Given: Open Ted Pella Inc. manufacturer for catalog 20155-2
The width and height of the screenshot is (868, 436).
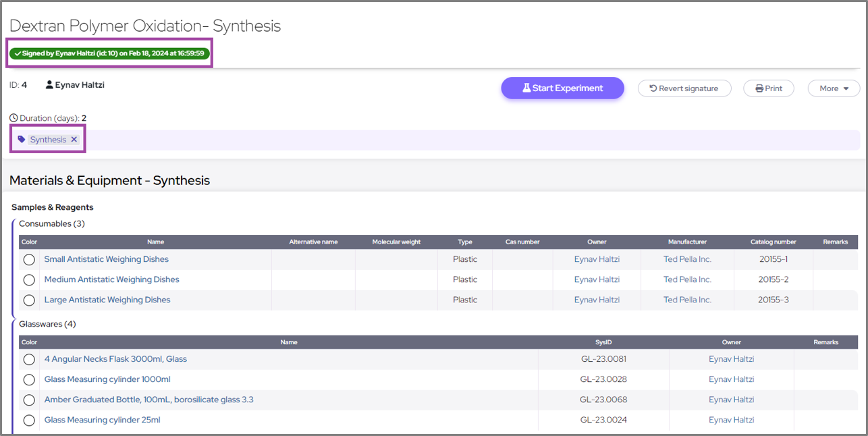Looking at the screenshot, I should pos(687,279).
